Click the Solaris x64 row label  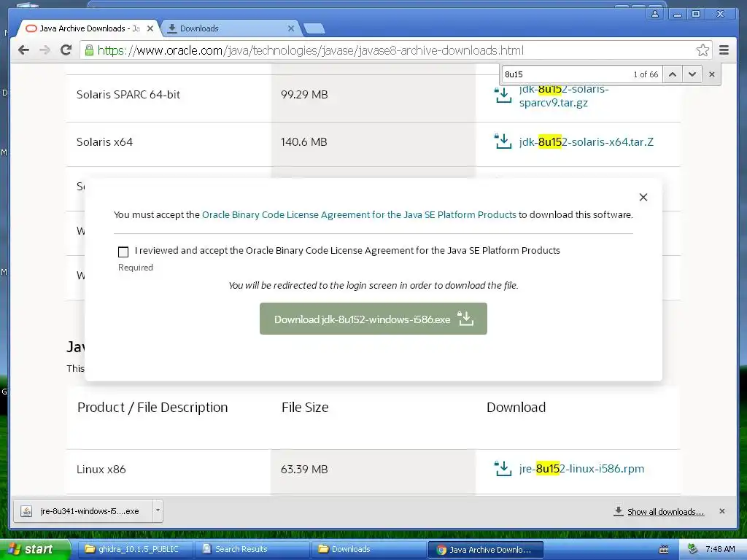click(x=104, y=142)
